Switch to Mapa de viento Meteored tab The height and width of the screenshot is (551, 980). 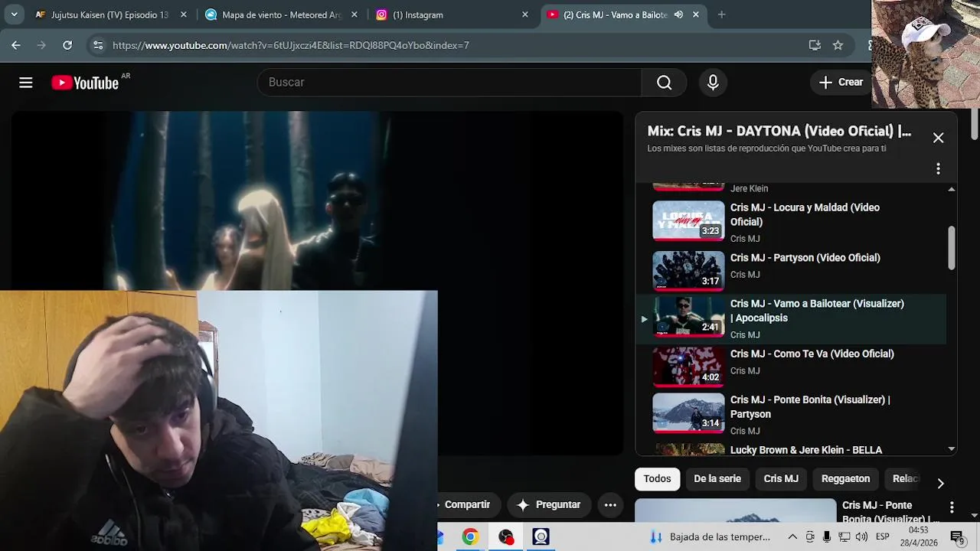(274, 15)
